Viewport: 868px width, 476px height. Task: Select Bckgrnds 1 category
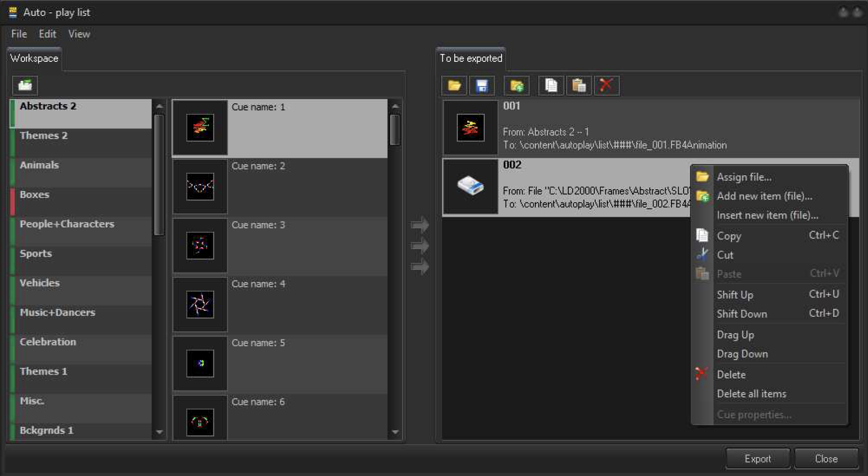(81, 431)
